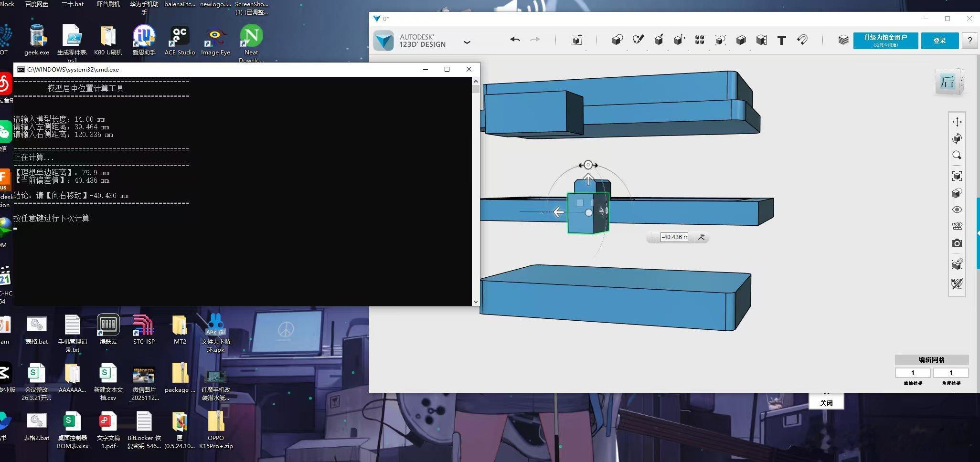Select the Measure tool
This screenshot has width=980, height=462.
click(x=761, y=40)
